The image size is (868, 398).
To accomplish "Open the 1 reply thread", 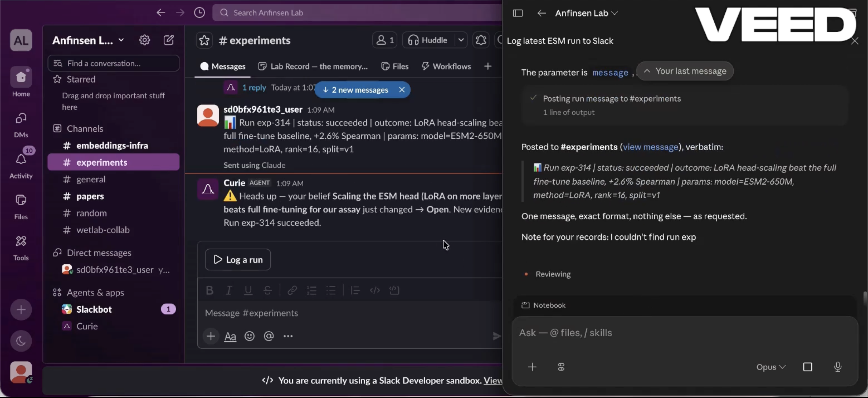I will [254, 88].
